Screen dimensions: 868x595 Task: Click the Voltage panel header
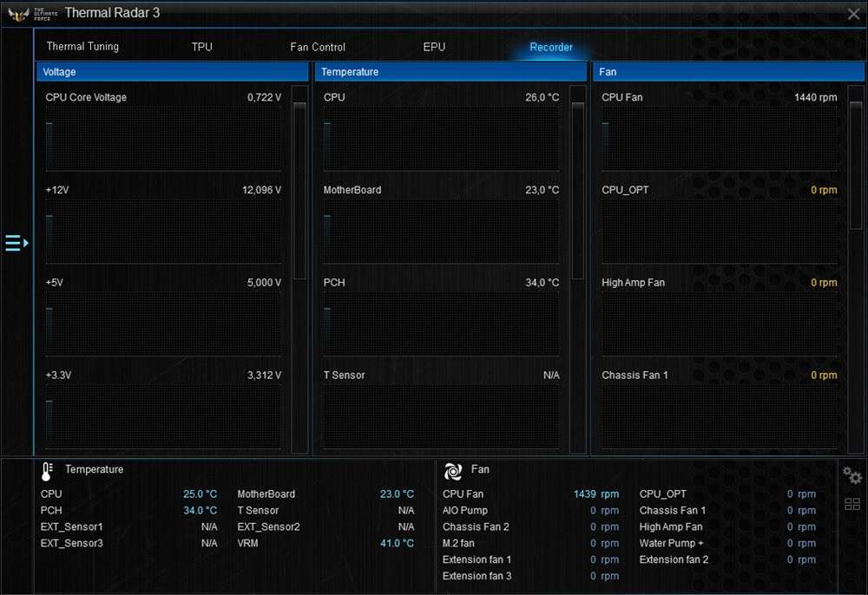click(x=173, y=72)
